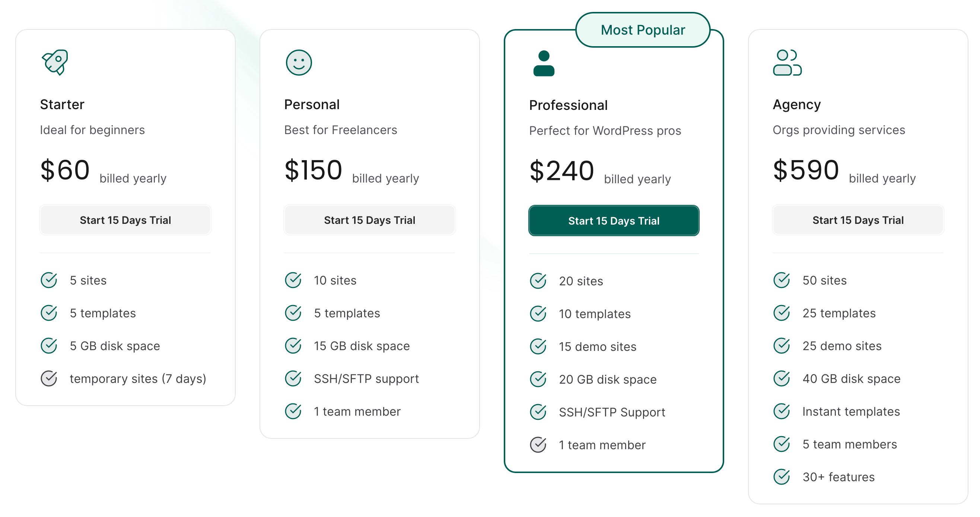Click the $240 Professional price
Viewport: 980px width, 517px height.
pyautogui.click(x=561, y=171)
